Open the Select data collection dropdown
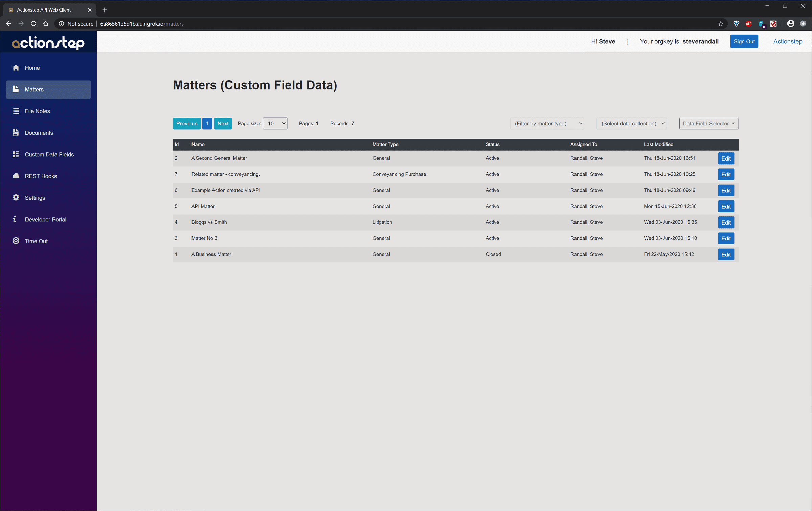The image size is (812, 511). coord(632,123)
